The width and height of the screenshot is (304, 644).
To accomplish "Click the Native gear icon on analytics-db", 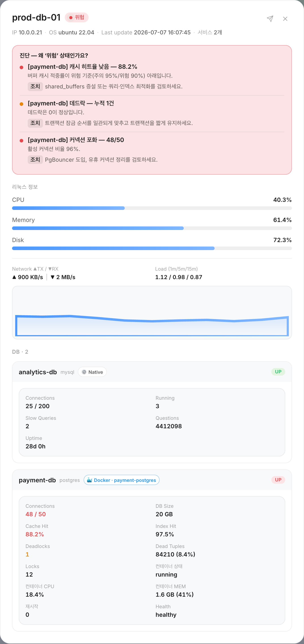I will [x=84, y=372].
